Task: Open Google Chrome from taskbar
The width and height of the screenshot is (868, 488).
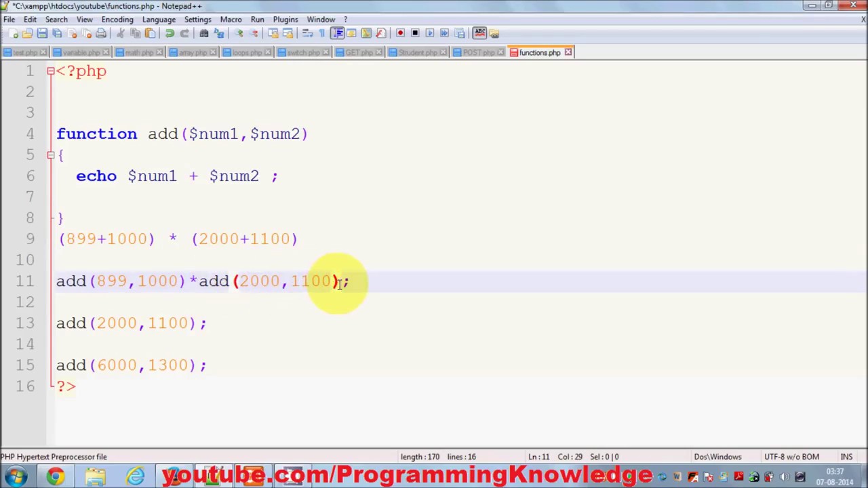Action: pyautogui.click(x=56, y=476)
